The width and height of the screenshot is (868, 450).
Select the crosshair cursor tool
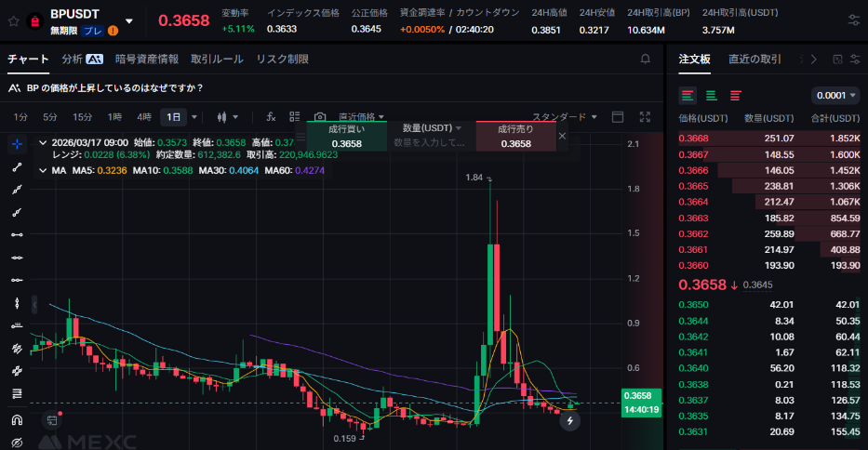17,144
